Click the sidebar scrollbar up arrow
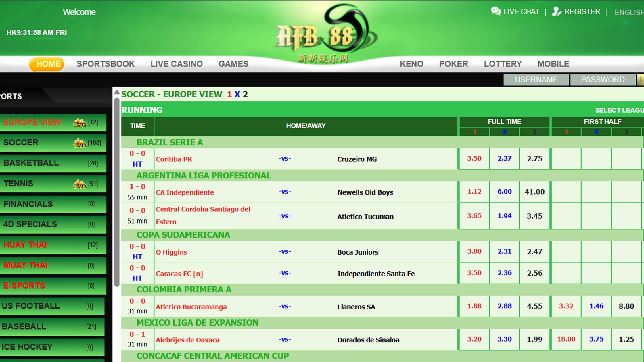 tap(117, 92)
